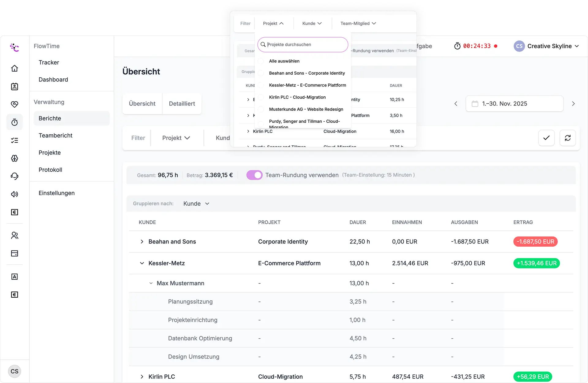Click the checklist tasks sidebar icon

coord(14,140)
